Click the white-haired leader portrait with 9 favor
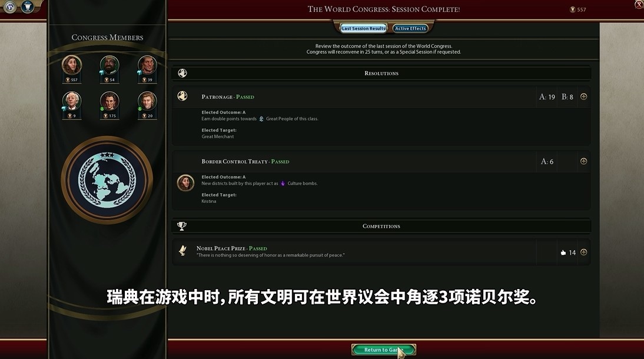The width and height of the screenshot is (644, 359). point(72,101)
